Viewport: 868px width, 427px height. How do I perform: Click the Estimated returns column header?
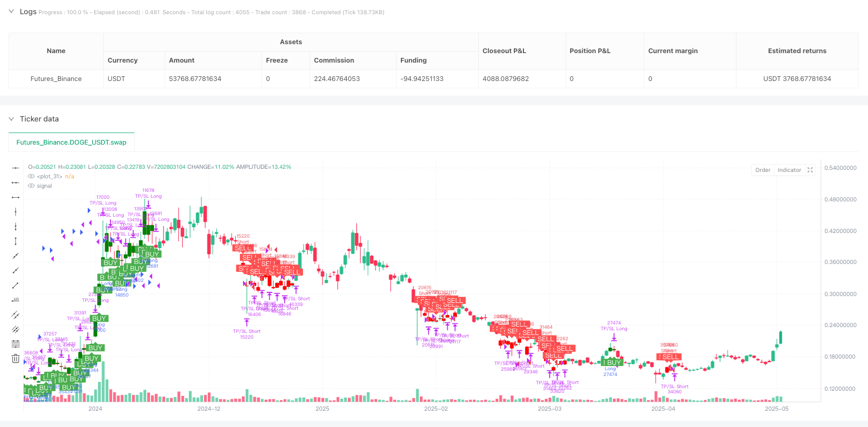[x=797, y=51]
